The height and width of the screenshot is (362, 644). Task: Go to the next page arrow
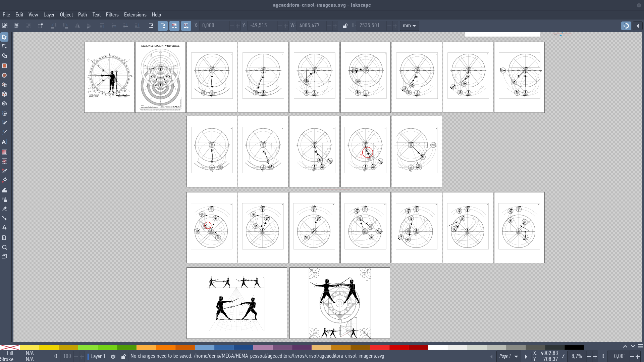[526, 356]
